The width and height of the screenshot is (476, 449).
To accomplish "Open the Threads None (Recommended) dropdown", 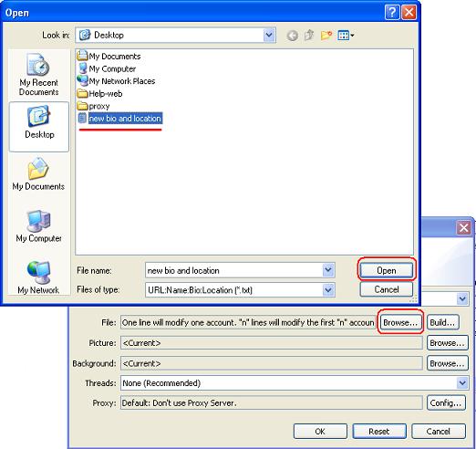I will click(x=462, y=382).
